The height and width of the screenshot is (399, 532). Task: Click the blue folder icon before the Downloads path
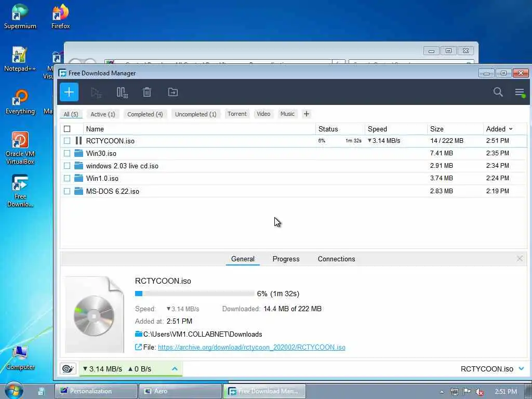point(138,334)
